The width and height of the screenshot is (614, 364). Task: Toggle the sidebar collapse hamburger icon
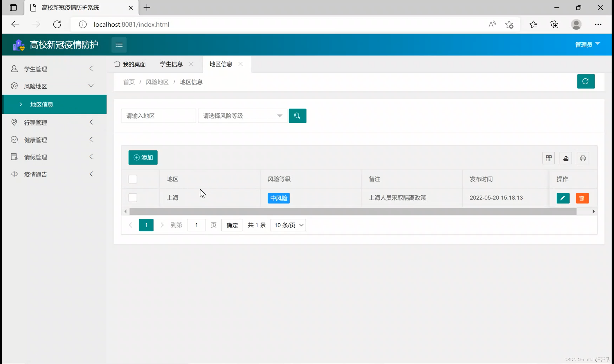pyautogui.click(x=119, y=45)
